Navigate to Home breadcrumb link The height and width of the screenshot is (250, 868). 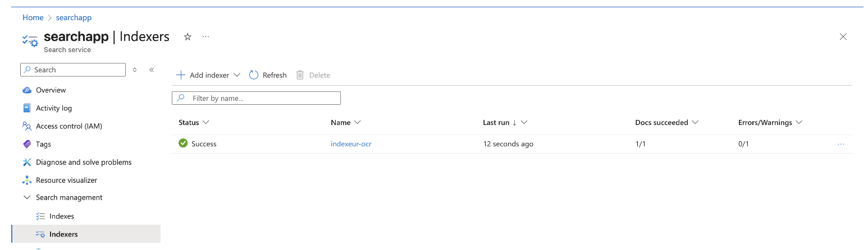(33, 17)
